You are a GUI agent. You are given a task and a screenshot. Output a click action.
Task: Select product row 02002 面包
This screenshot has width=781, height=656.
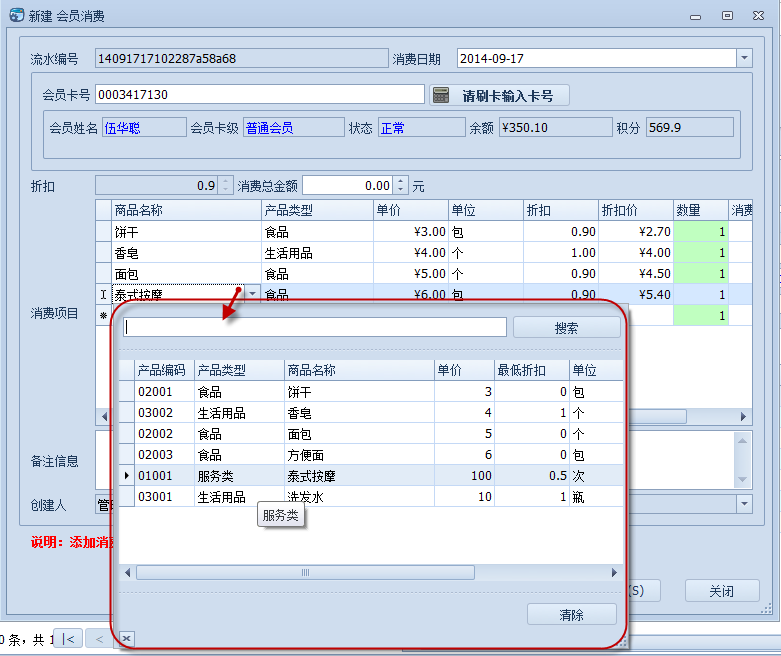coord(371,433)
